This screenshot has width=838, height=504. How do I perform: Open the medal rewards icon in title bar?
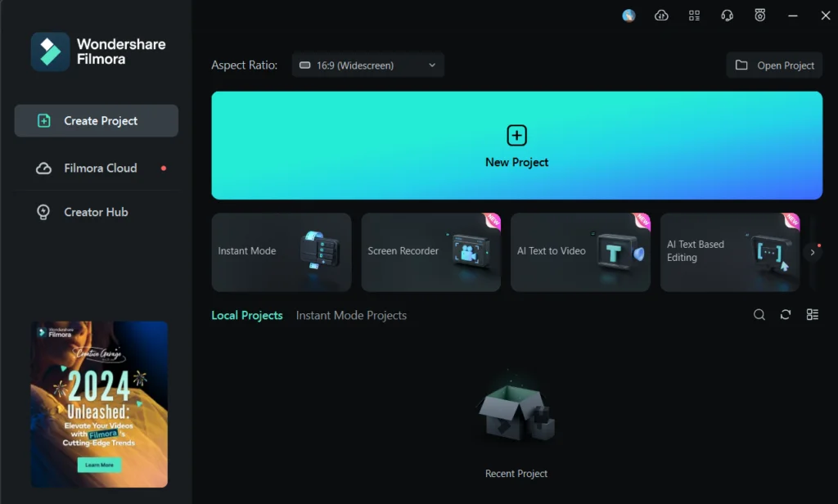760,15
